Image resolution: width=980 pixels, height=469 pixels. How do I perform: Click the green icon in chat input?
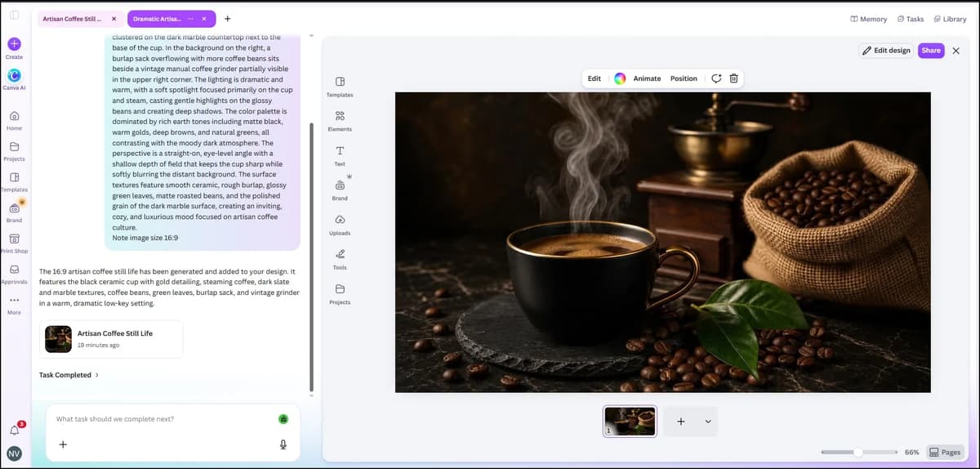(283, 419)
